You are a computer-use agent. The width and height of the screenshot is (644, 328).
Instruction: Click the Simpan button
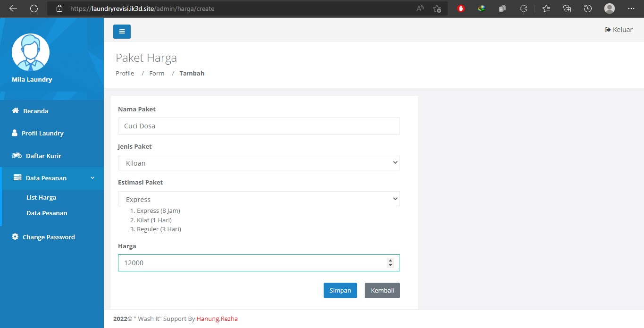click(x=340, y=291)
